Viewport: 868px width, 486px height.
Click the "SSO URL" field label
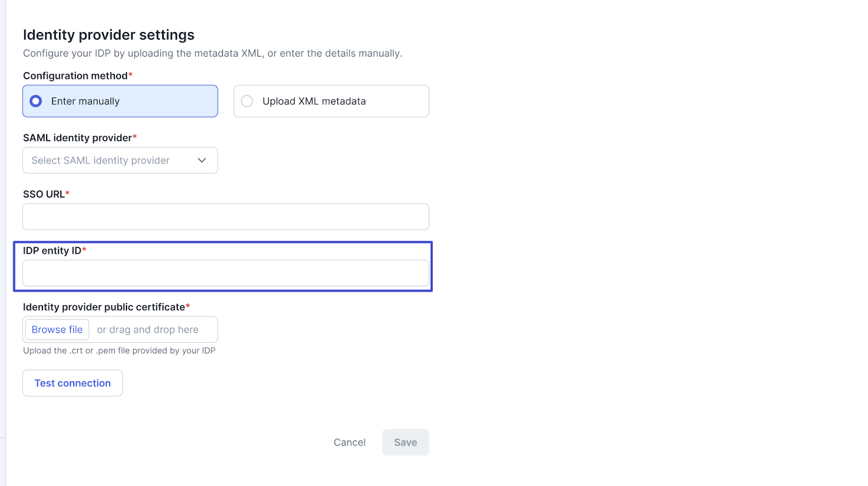[x=43, y=194]
